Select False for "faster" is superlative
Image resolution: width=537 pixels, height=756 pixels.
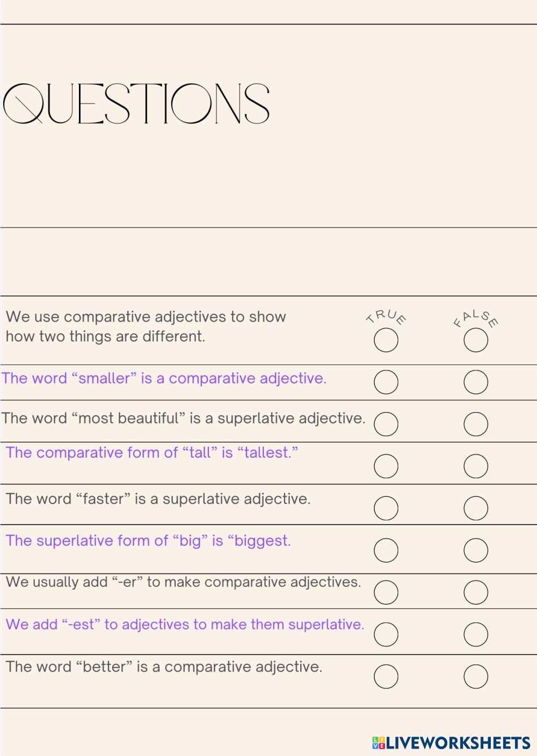(476, 508)
